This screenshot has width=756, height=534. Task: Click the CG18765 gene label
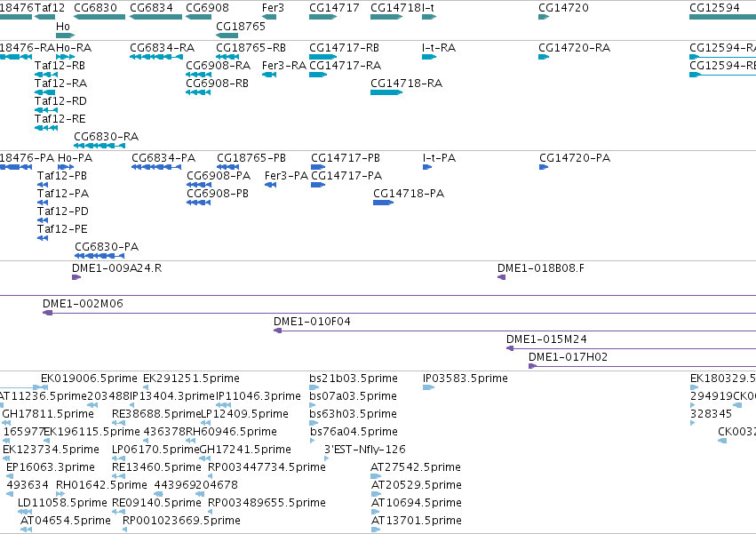pos(241,27)
